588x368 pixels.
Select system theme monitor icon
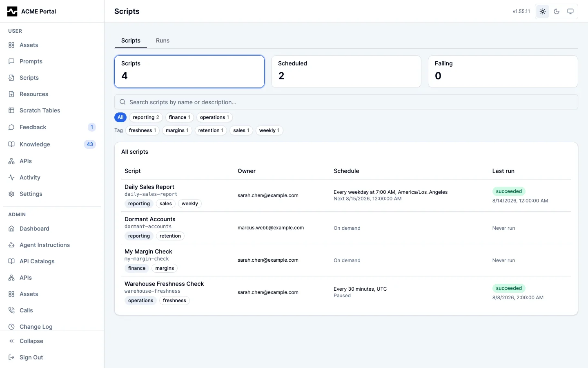(x=570, y=11)
